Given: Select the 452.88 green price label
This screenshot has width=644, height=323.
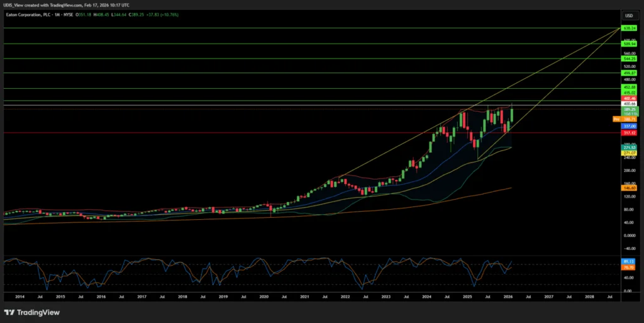Looking at the screenshot, I should coord(629,88).
